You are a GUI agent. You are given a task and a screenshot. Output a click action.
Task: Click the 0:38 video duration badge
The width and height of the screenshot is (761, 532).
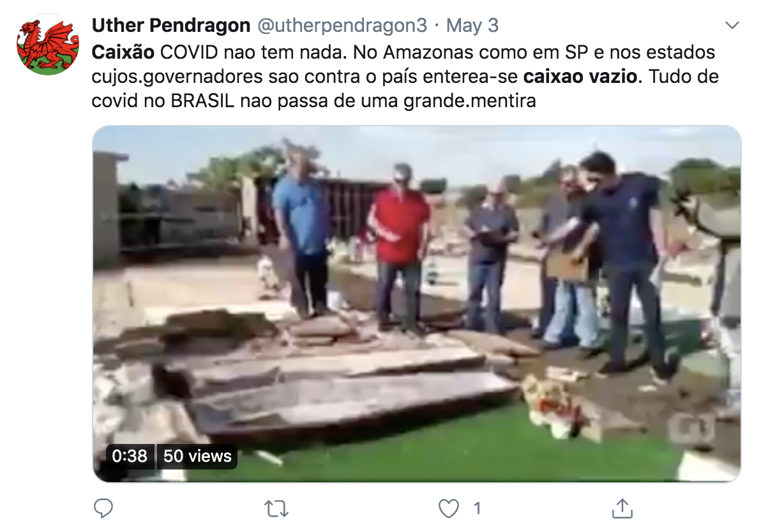point(130,456)
